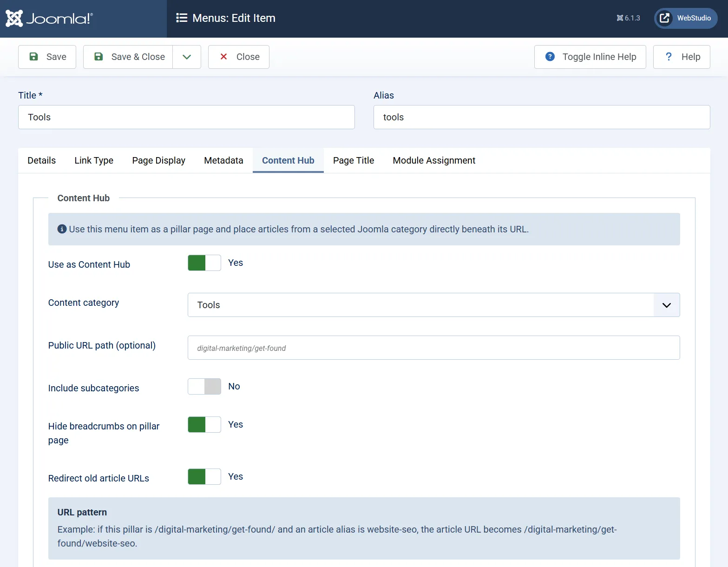728x567 pixels.
Task: Click into the Title field
Action: tap(186, 117)
